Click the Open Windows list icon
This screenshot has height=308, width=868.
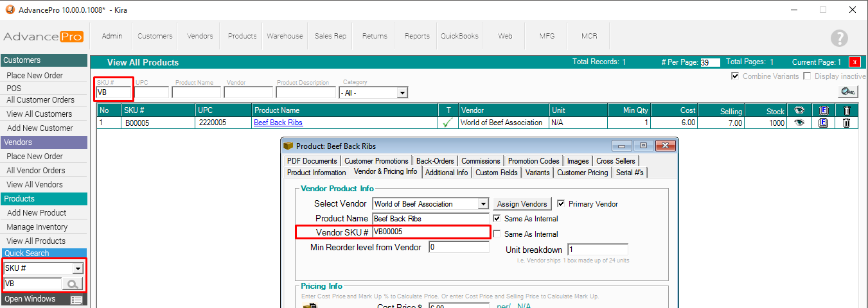click(x=76, y=300)
